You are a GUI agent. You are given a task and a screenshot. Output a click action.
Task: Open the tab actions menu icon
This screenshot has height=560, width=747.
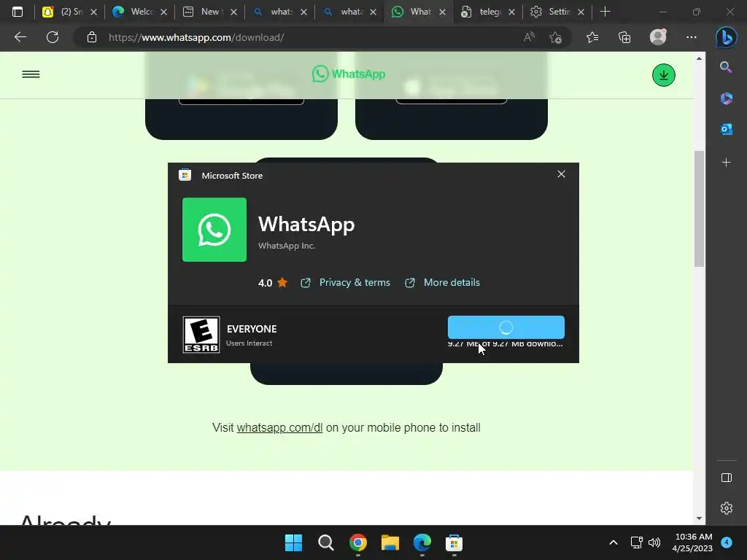pos(18,12)
